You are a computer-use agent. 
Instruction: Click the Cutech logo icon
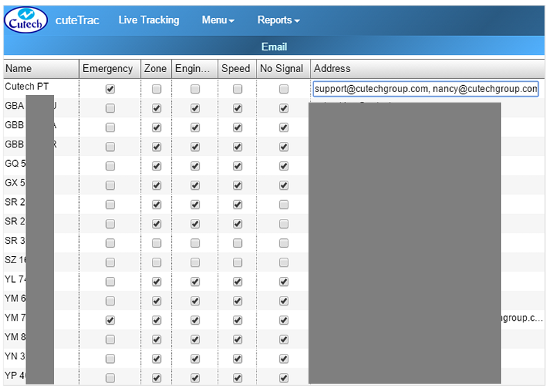(26, 20)
